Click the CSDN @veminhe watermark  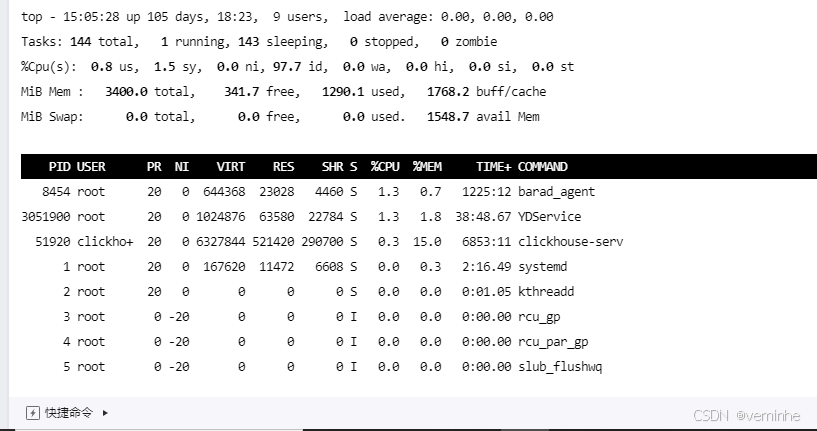[746, 415]
